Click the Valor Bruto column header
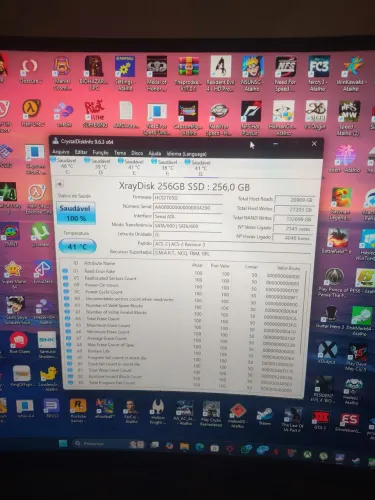 point(288,268)
